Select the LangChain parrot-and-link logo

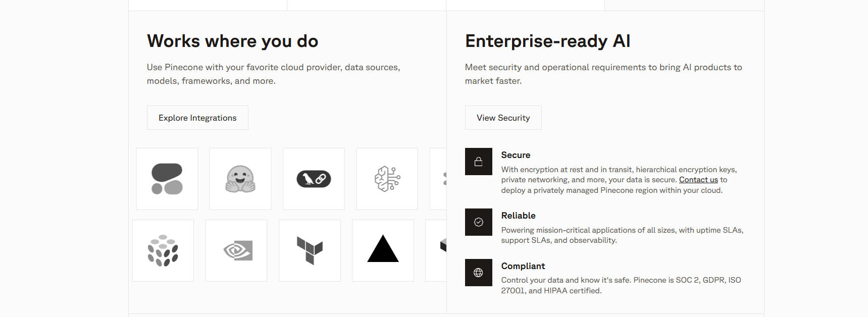click(x=314, y=179)
